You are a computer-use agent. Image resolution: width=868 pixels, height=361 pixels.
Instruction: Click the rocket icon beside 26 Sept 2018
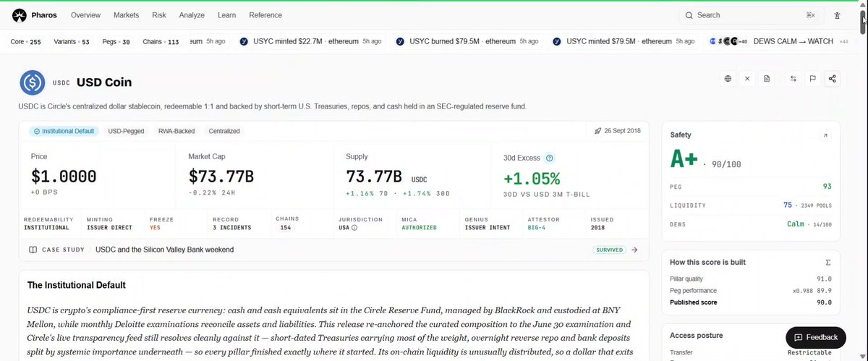click(x=597, y=131)
